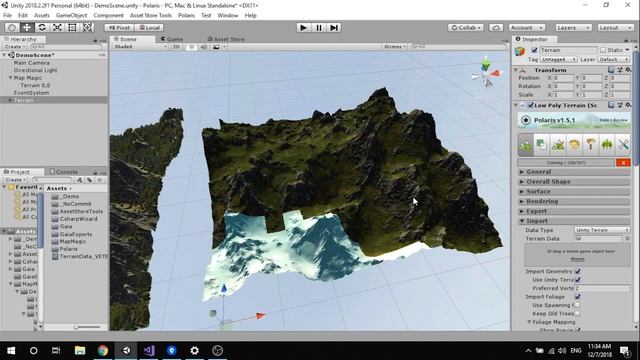Expand the Overall Shape section

click(575, 182)
